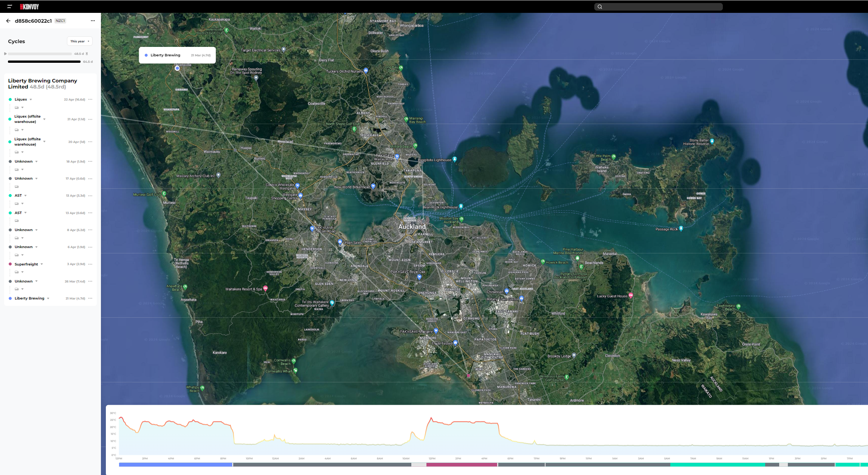This screenshot has width=868, height=475.
Task: Open the hamburger menu in top bar
Action: click(x=9, y=6)
